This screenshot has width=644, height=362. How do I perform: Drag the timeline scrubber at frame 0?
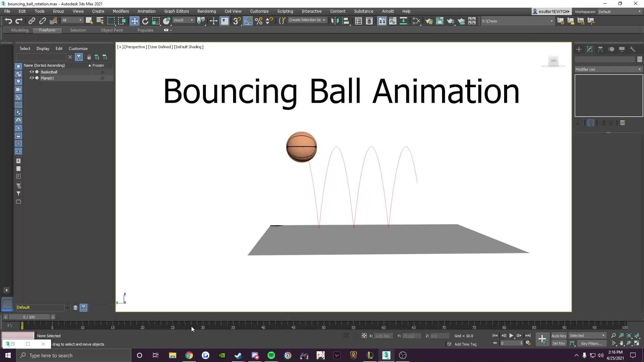22,326
